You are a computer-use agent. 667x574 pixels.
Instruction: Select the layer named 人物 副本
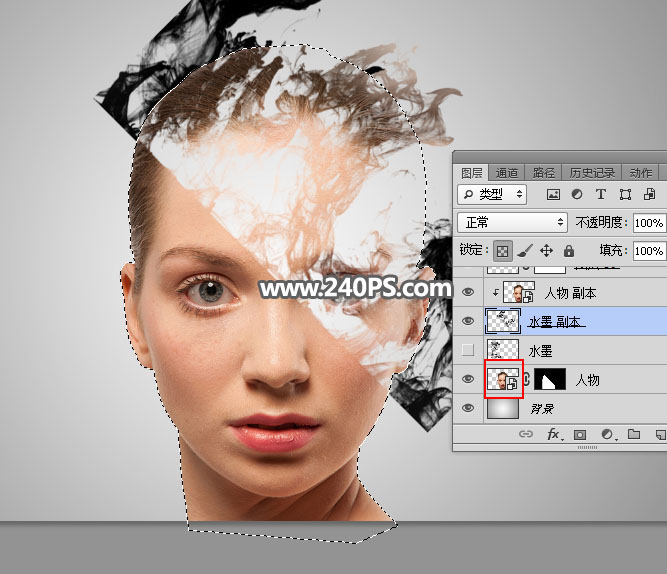[570, 293]
